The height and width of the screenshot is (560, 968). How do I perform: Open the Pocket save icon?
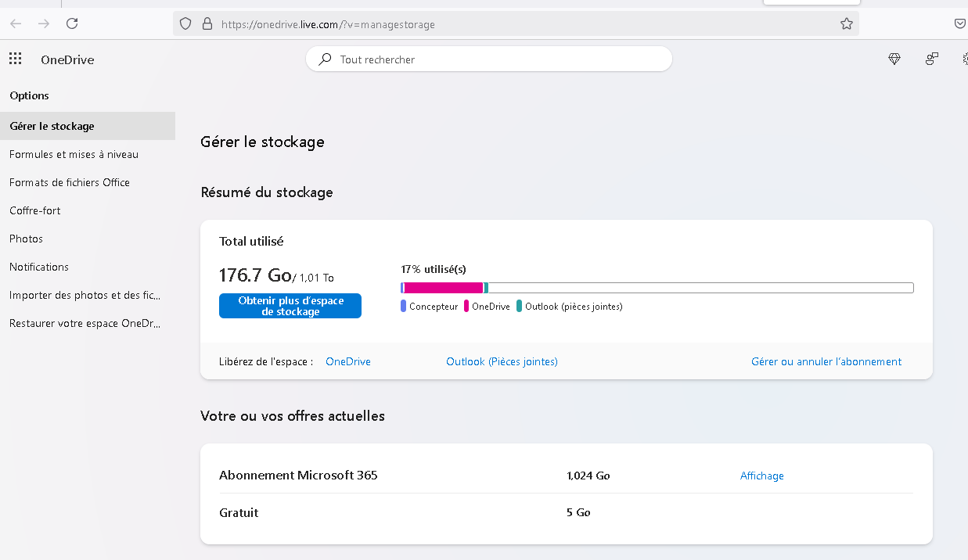pos(960,24)
